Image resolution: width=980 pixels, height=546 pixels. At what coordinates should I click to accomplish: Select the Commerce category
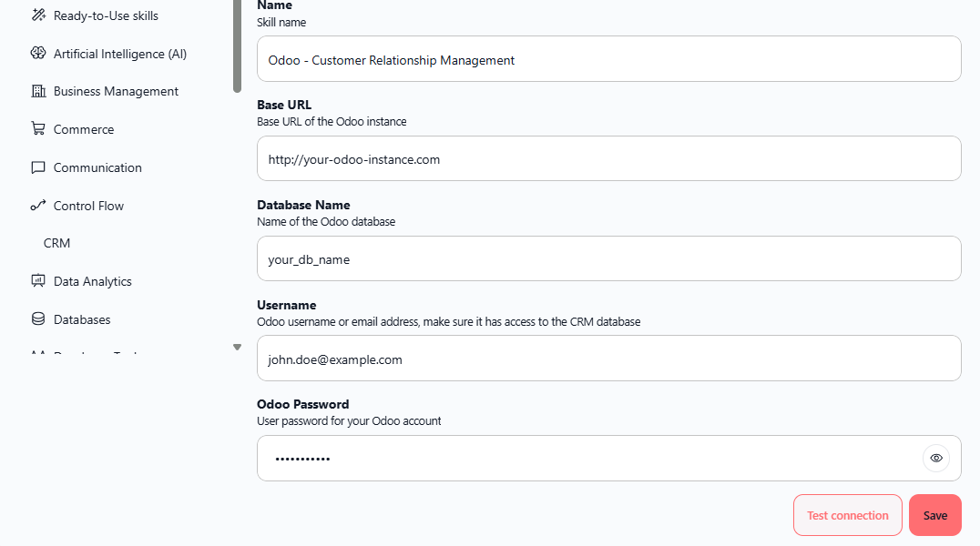(x=84, y=129)
